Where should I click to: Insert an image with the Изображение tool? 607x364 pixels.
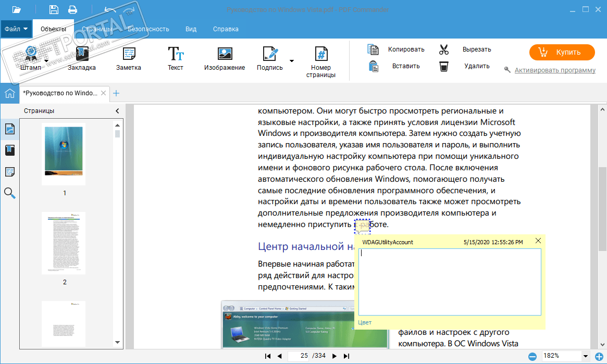click(x=225, y=58)
